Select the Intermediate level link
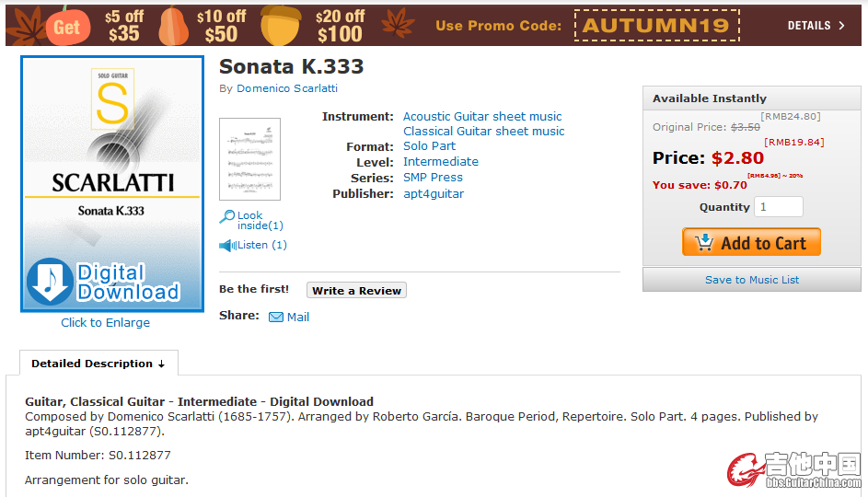The image size is (868, 497). (x=441, y=162)
